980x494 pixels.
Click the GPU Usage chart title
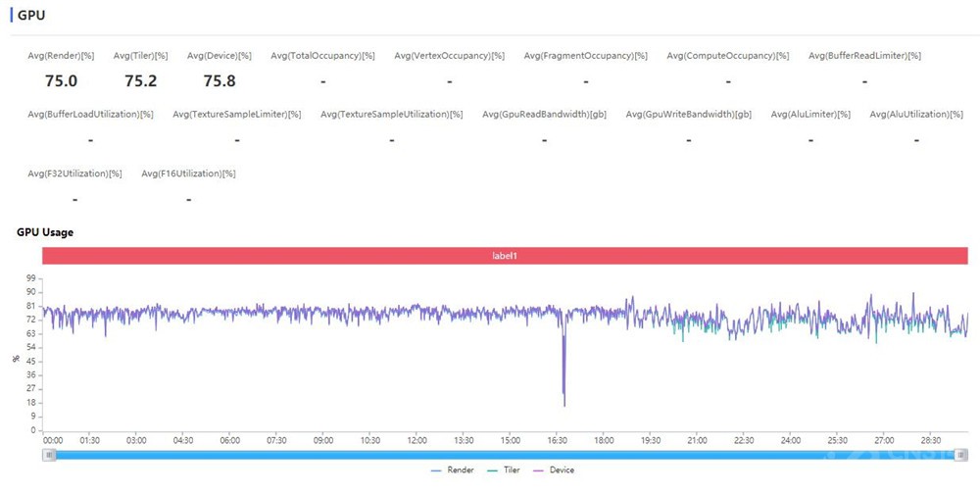(45, 232)
